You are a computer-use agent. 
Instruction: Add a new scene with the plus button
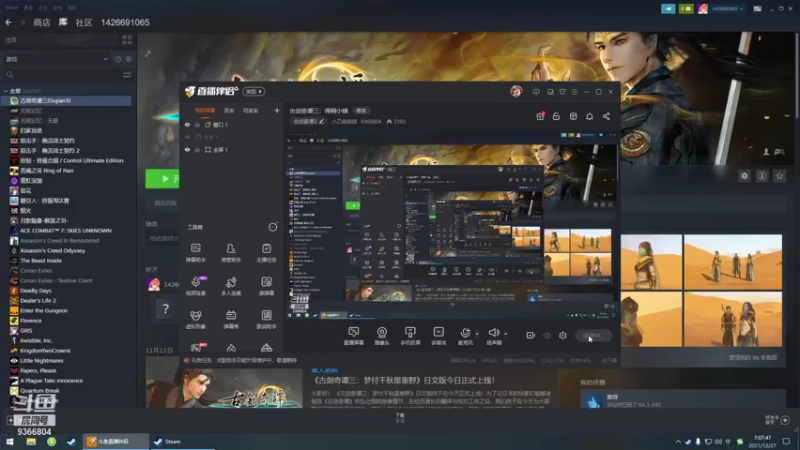pos(277,110)
